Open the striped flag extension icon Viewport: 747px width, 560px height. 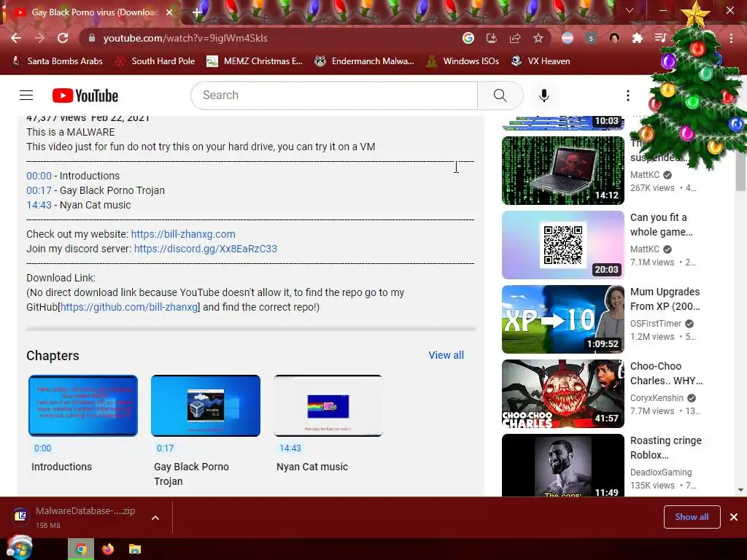pyautogui.click(x=568, y=38)
